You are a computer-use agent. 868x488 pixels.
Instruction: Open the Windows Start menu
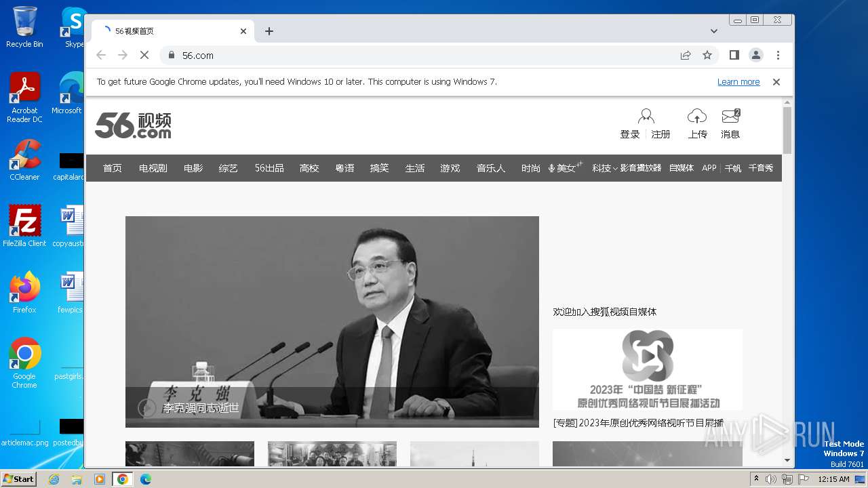click(x=19, y=479)
